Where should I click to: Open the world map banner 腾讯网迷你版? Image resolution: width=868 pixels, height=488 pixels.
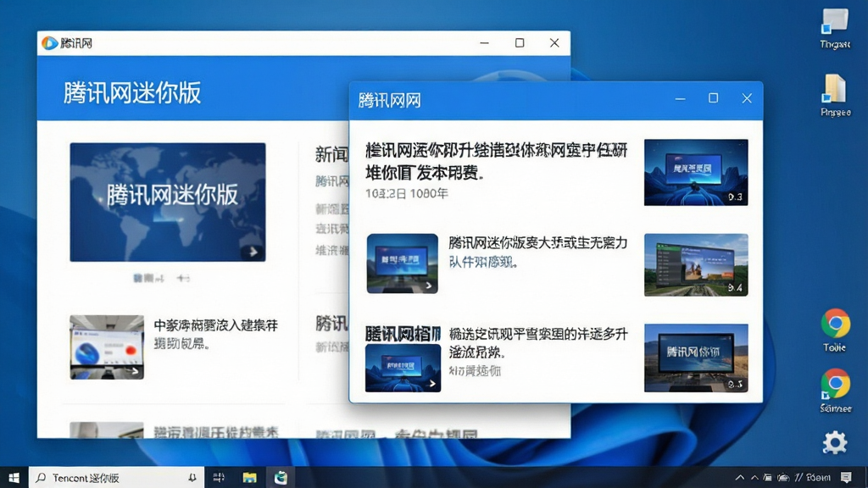168,202
